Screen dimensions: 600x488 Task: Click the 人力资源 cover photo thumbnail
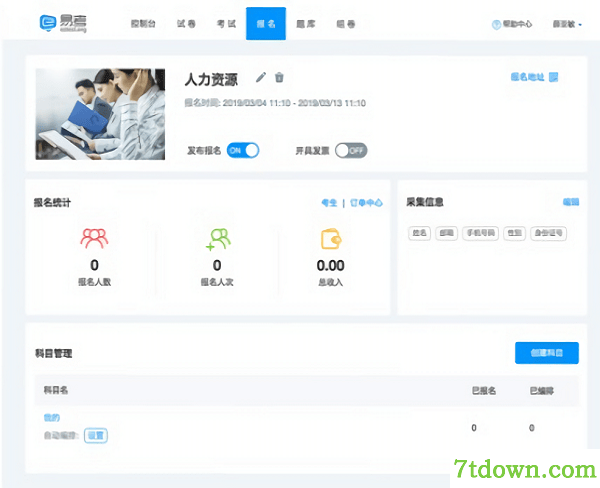click(100, 114)
